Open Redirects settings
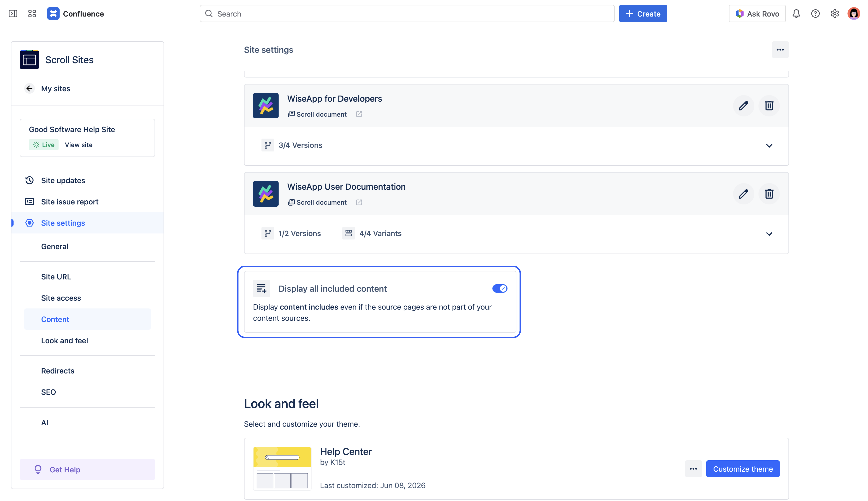The width and height of the screenshot is (868, 501). pyautogui.click(x=57, y=371)
